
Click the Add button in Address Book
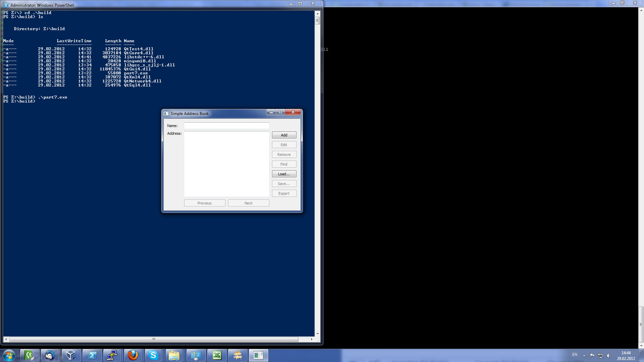pyautogui.click(x=284, y=135)
